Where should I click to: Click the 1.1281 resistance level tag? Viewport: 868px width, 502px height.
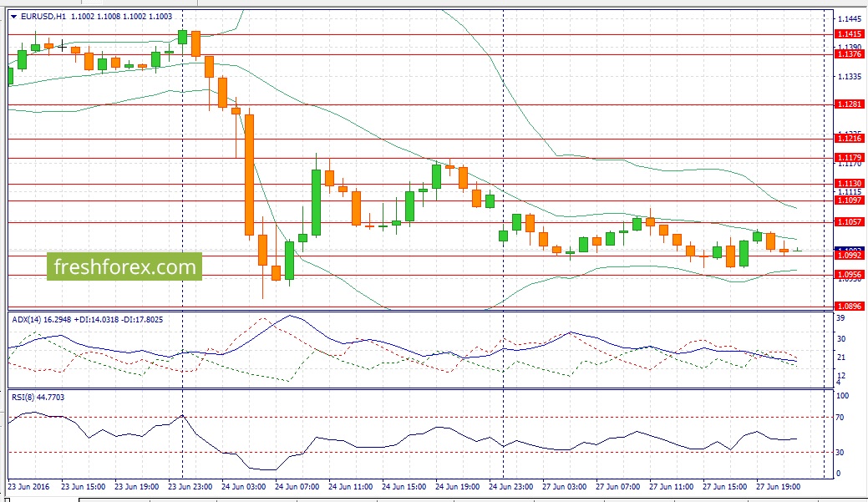coord(849,104)
